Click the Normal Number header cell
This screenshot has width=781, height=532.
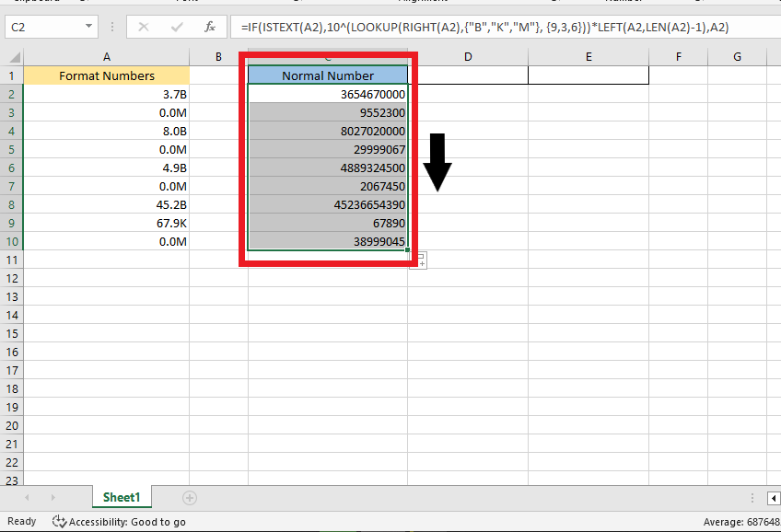click(x=328, y=75)
